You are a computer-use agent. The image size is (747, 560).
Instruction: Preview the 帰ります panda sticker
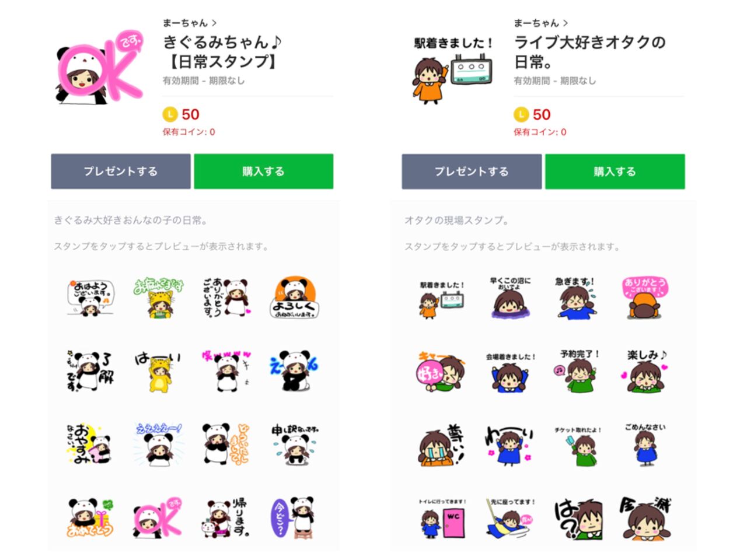pos(226,517)
